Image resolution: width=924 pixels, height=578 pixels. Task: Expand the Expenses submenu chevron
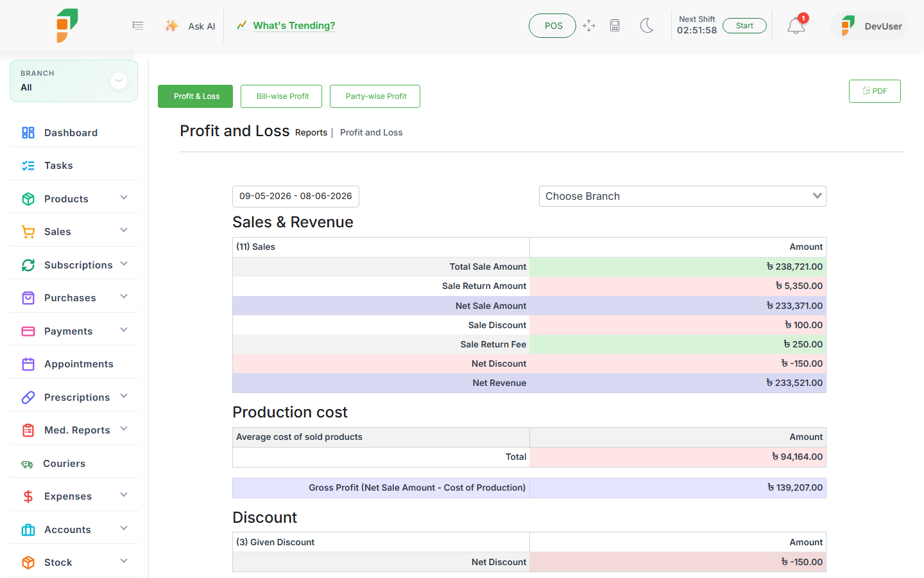(x=124, y=495)
